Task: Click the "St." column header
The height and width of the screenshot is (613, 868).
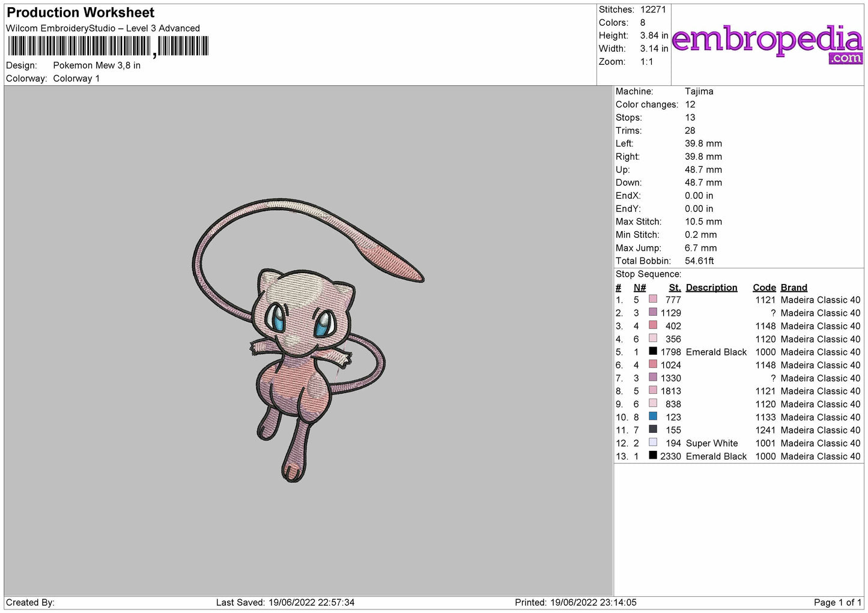Action: pyautogui.click(x=675, y=288)
